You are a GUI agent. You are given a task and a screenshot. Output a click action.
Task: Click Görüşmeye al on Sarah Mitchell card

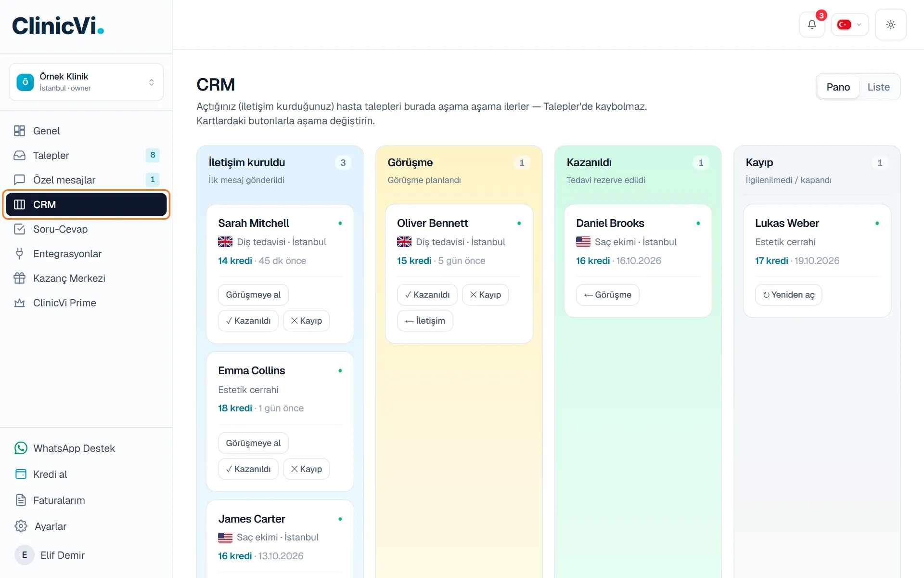click(x=253, y=295)
